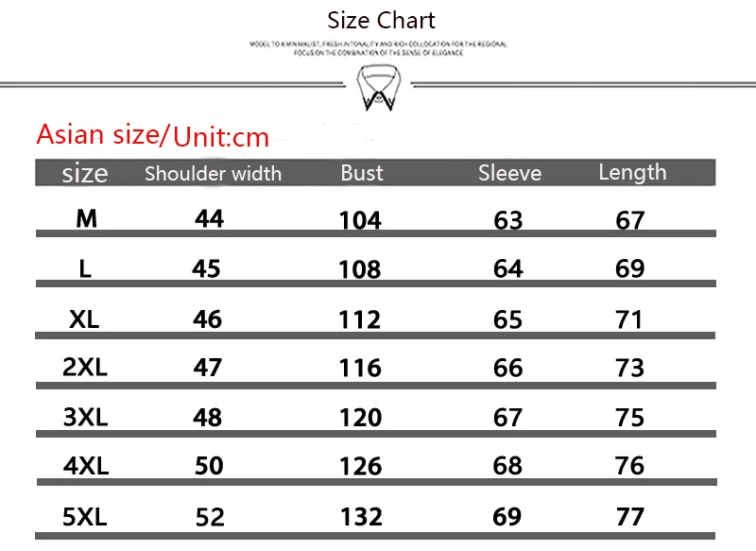756x551 pixels.
Task: Click sleeve value 65 in XL row
Action: point(507,319)
